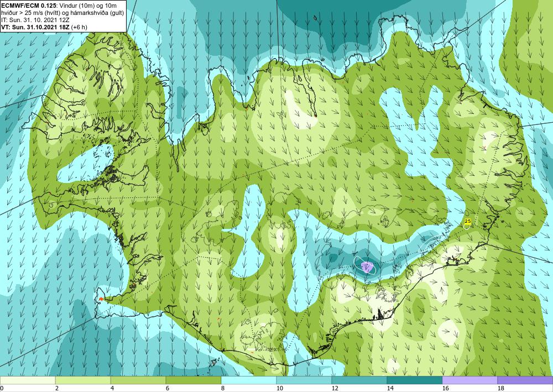The width and height of the screenshot is (553, 392).
Task: Click the legend scale value '14'
Action: pos(390,389)
